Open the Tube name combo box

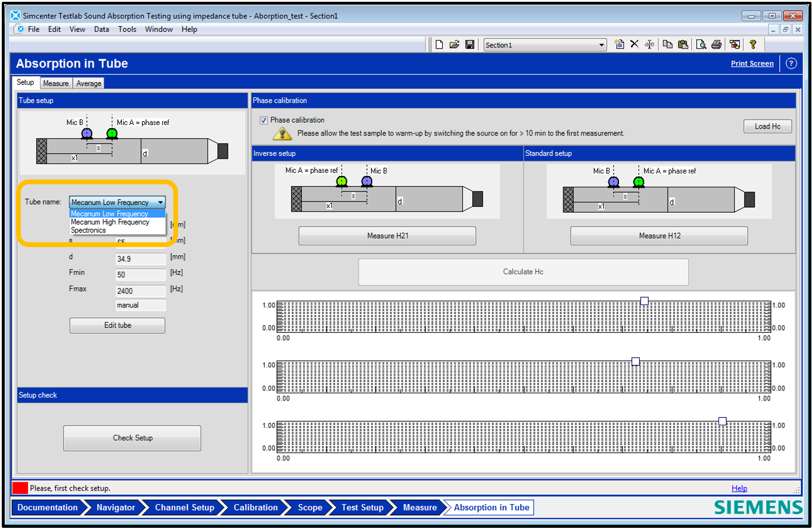(117, 202)
